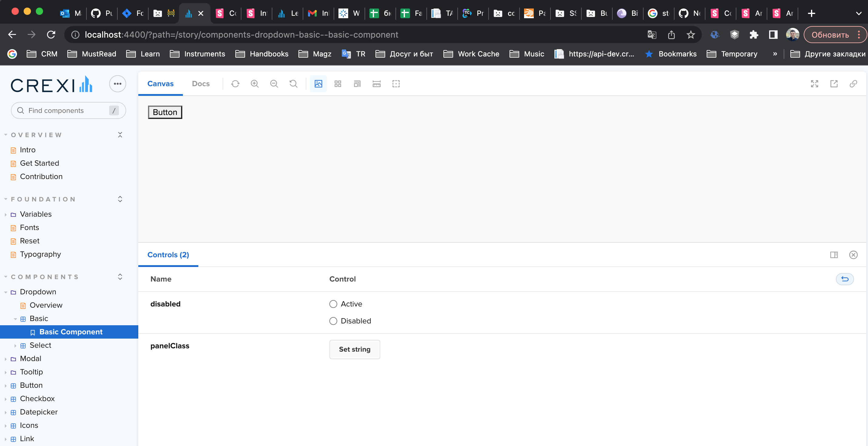Bookmark this page with star icon
Image resolution: width=868 pixels, height=446 pixels.
[691, 34]
